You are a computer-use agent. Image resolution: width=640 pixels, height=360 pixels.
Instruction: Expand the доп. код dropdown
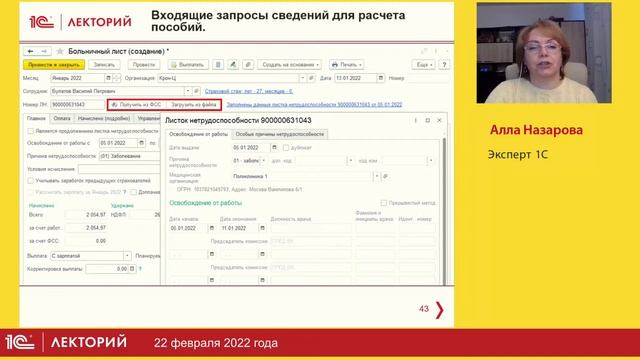click(x=350, y=160)
